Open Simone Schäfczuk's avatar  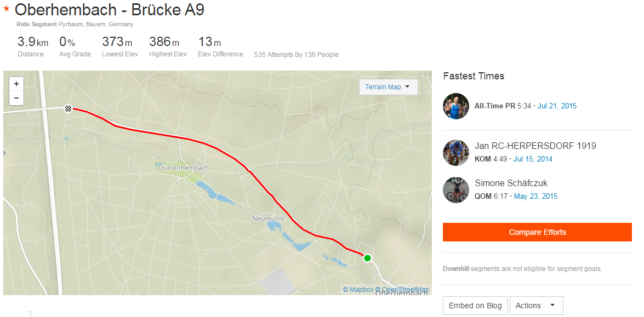456,190
